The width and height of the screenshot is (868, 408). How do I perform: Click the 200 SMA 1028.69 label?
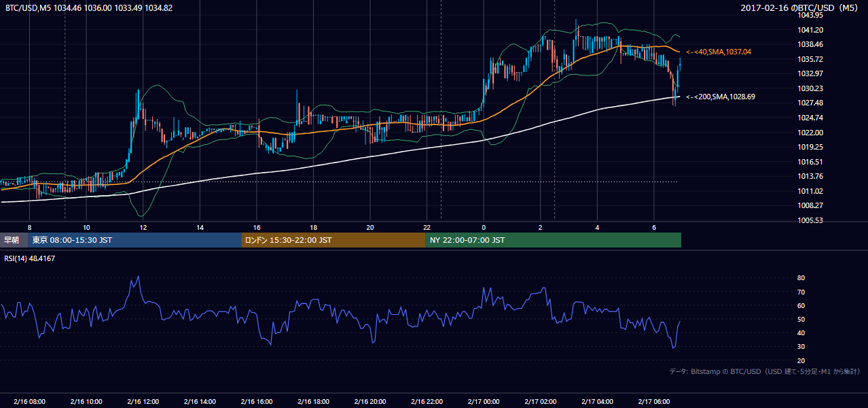(x=721, y=97)
